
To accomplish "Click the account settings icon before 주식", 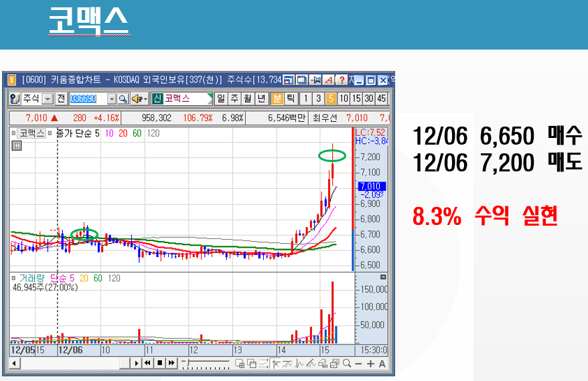I will [15, 99].
